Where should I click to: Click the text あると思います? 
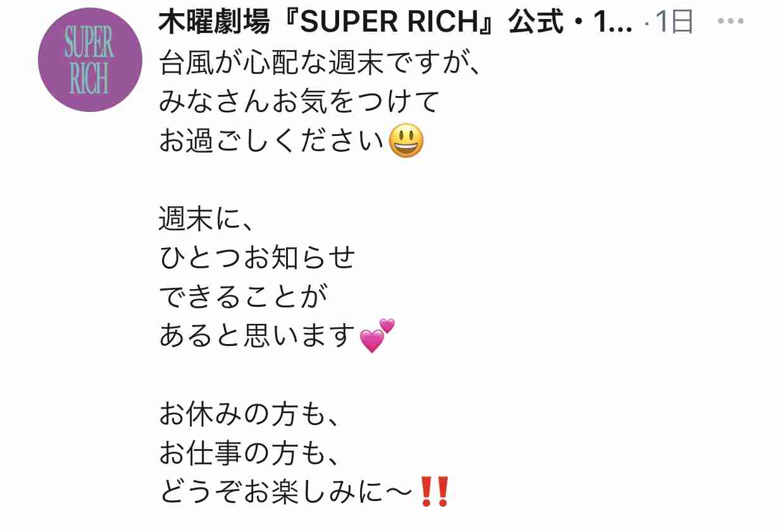pos(258,336)
